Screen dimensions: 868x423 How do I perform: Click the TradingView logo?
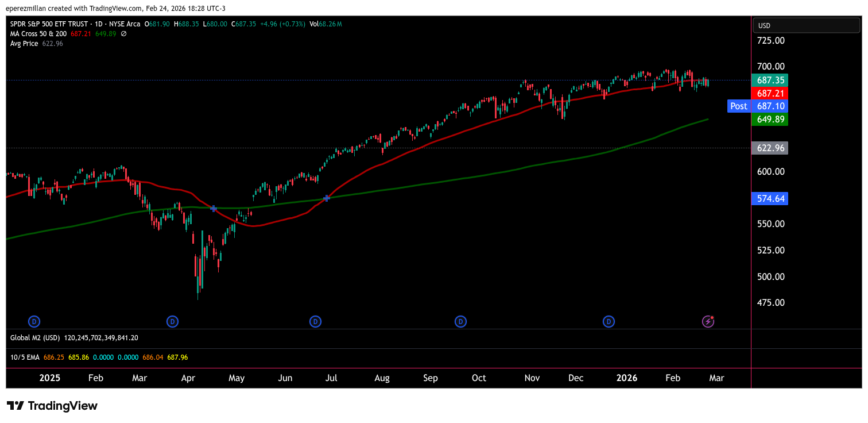tap(52, 406)
